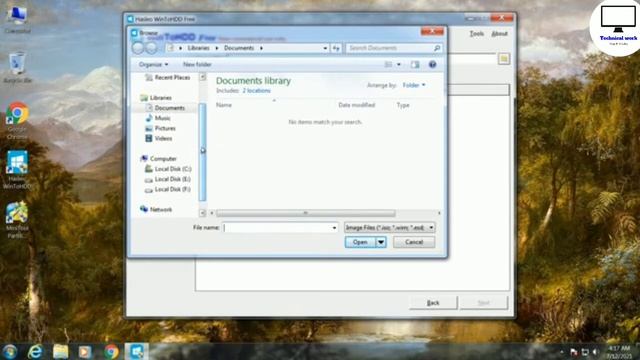
Task: Click taskbar clock and date
Action: coord(619,352)
